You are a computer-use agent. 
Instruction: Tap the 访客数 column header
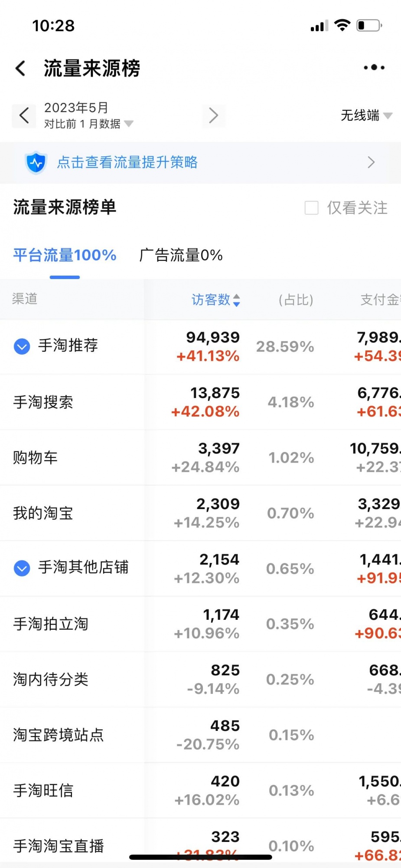click(x=211, y=299)
